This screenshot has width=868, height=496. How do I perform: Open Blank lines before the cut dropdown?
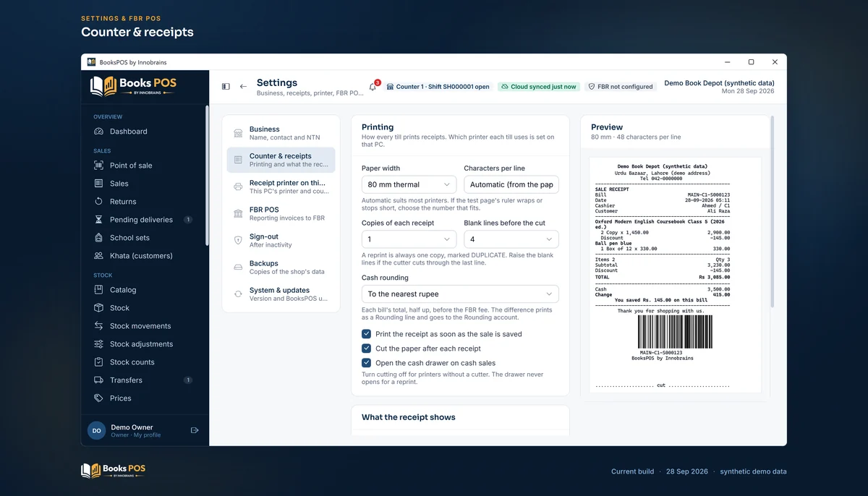point(511,239)
